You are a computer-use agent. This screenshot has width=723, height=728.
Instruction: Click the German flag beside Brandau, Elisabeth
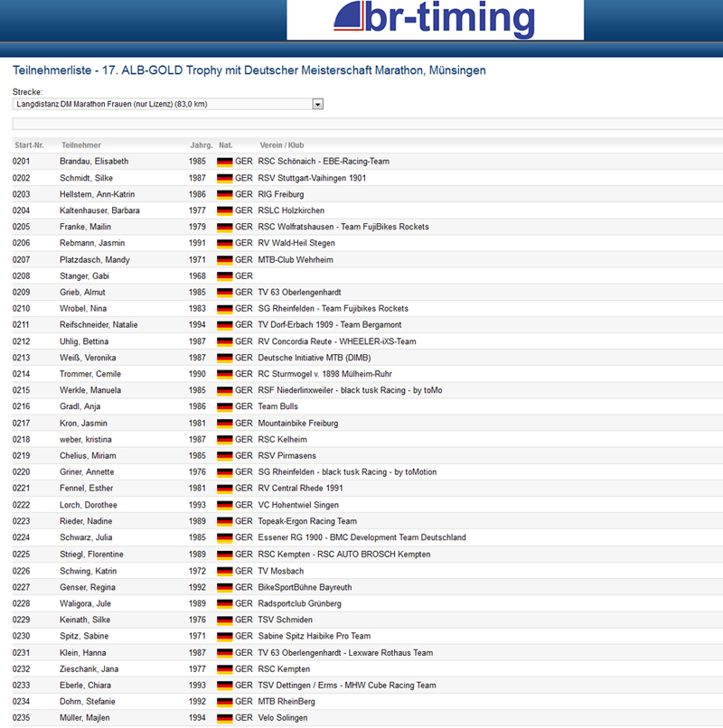click(225, 162)
